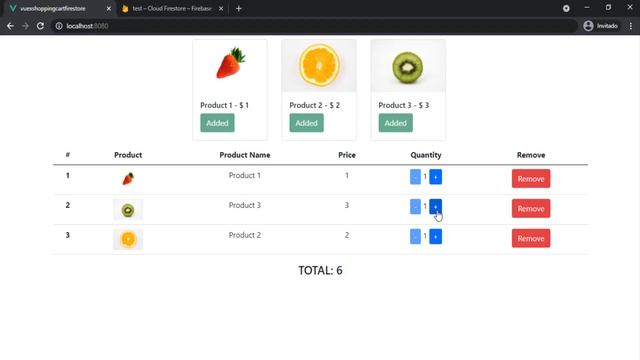Remove Product 1 from the cart
640x360 pixels.
pyautogui.click(x=531, y=179)
